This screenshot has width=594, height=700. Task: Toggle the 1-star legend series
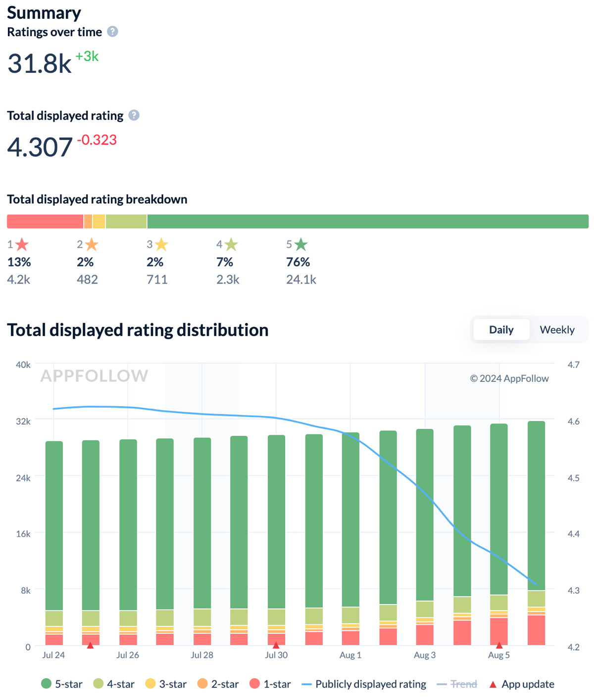tap(270, 684)
